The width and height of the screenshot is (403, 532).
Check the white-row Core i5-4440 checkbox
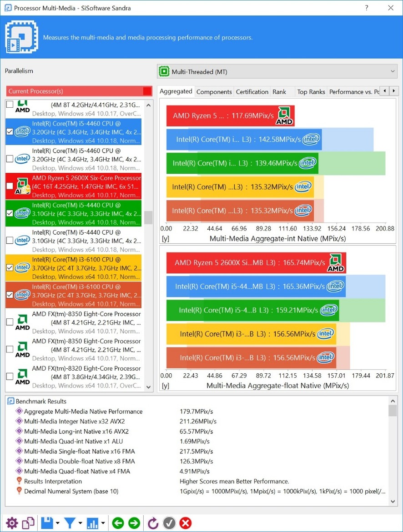[x=10, y=240]
